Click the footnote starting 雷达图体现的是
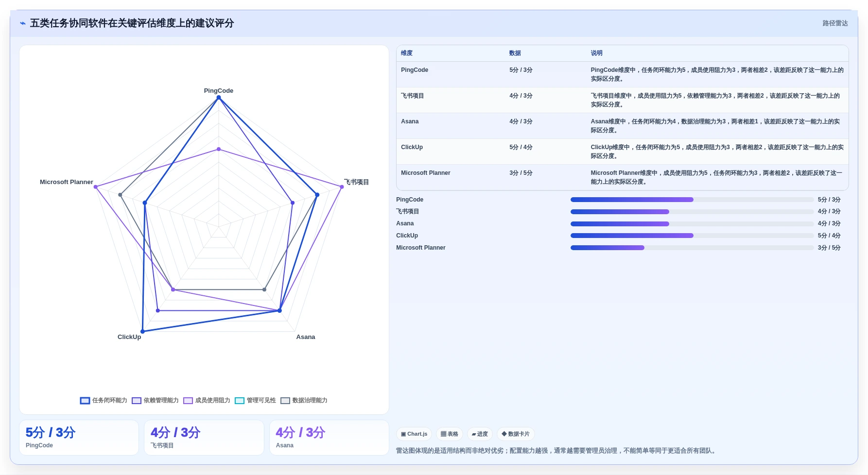The width and height of the screenshot is (868, 475). tap(557, 451)
